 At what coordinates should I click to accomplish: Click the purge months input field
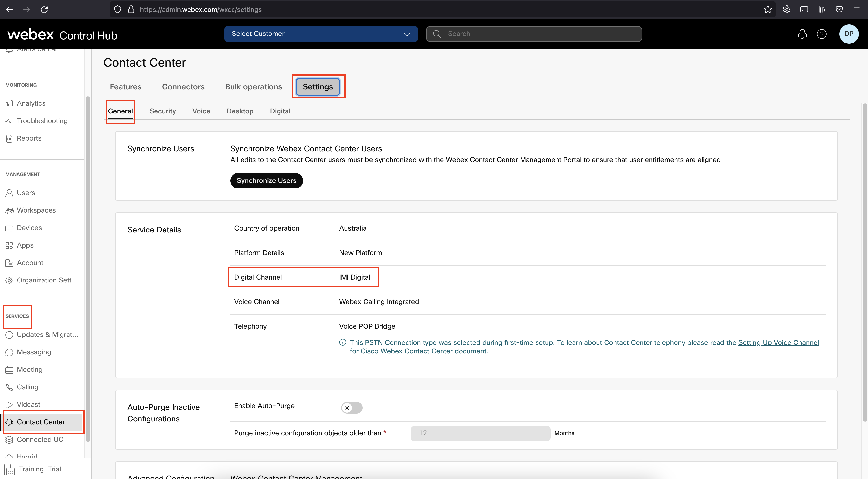click(480, 433)
